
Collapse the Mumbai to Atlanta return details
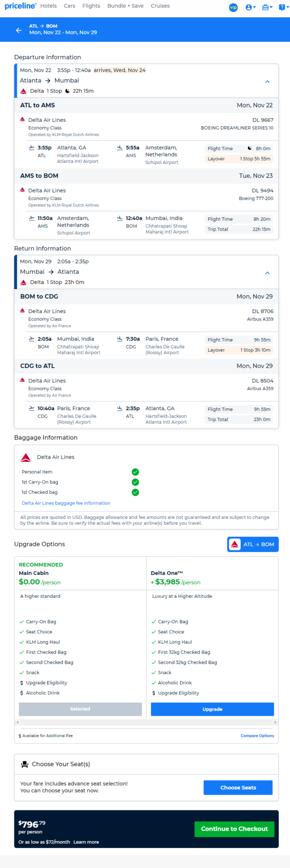[x=267, y=273]
